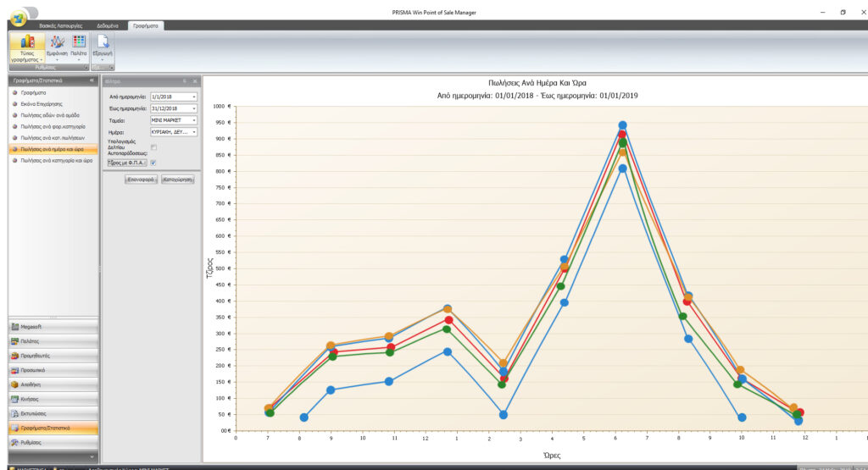Go to Εκτυπώσεις printing section
868x470 pixels.
[53, 413]
